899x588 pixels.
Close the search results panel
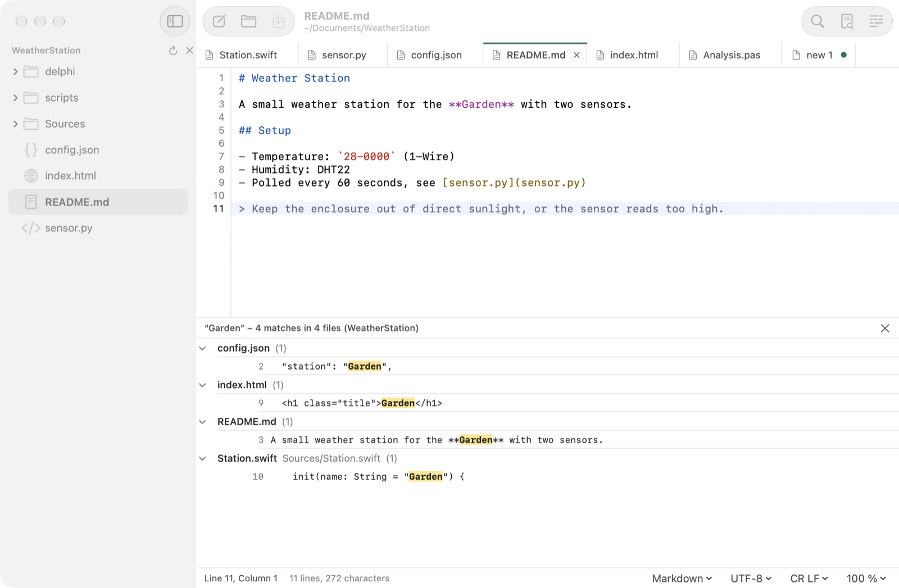pos(885,328)
